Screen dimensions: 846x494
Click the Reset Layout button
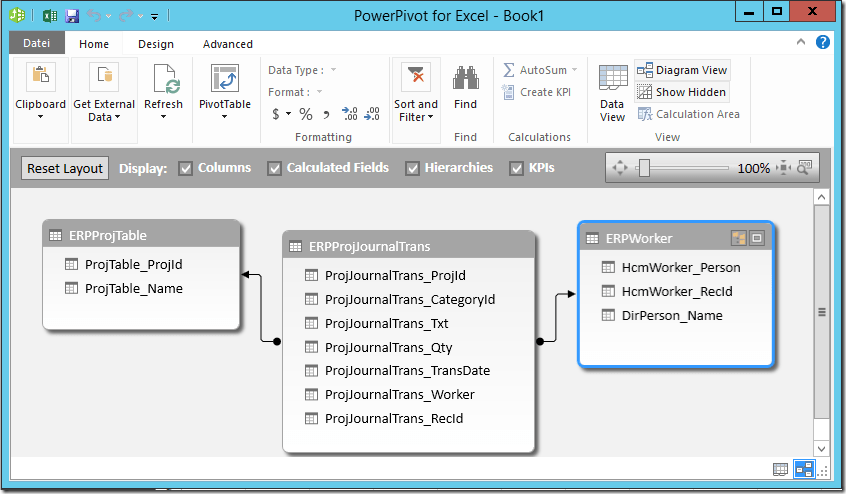pyautogui.click(x=65, y=168)
